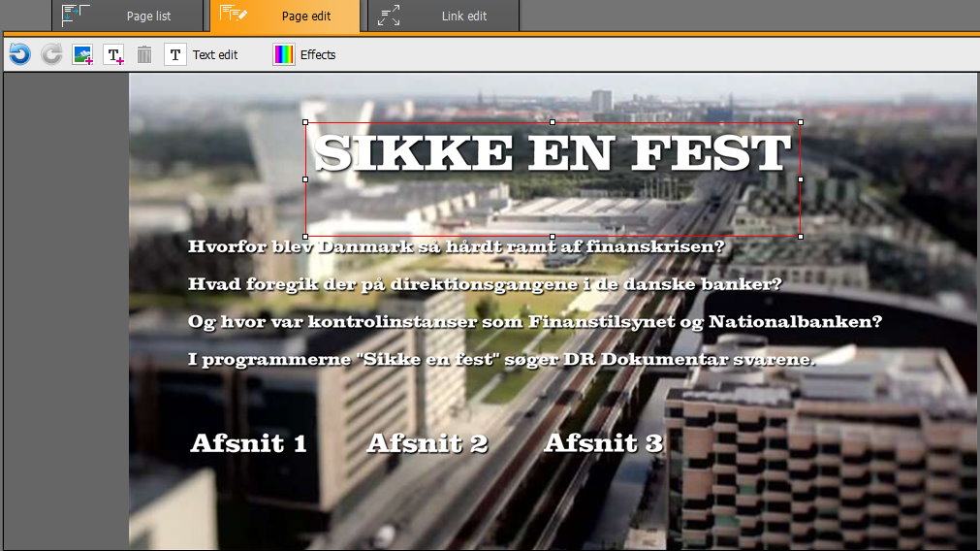The height and width of the screenshot is (551, 980).
Task: Select the Page edit tab
Action: coord(285,16)
